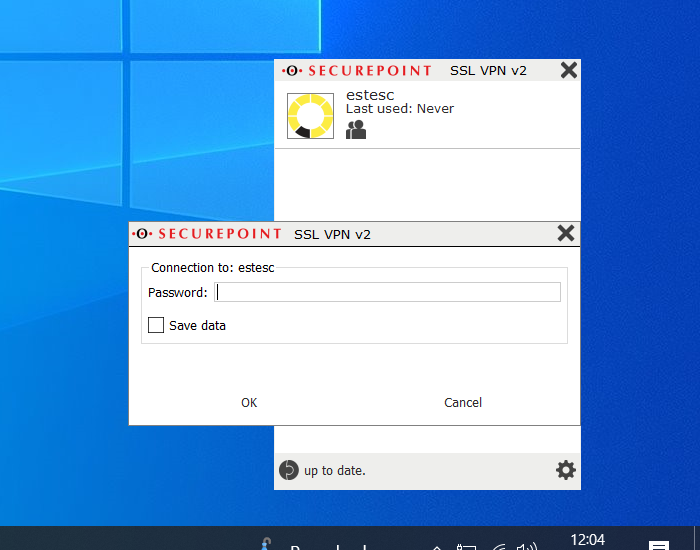Enable the Save data checkbox

click(x=156, y=325)
